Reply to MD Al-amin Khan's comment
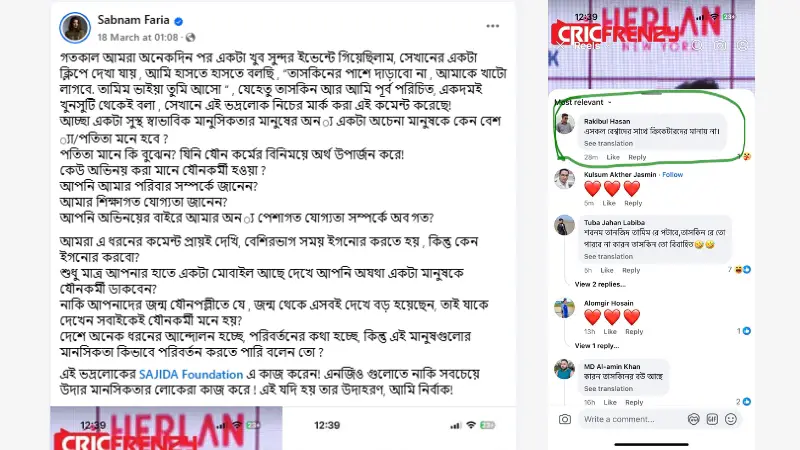 pyautogui.click(x=634, y=402)
